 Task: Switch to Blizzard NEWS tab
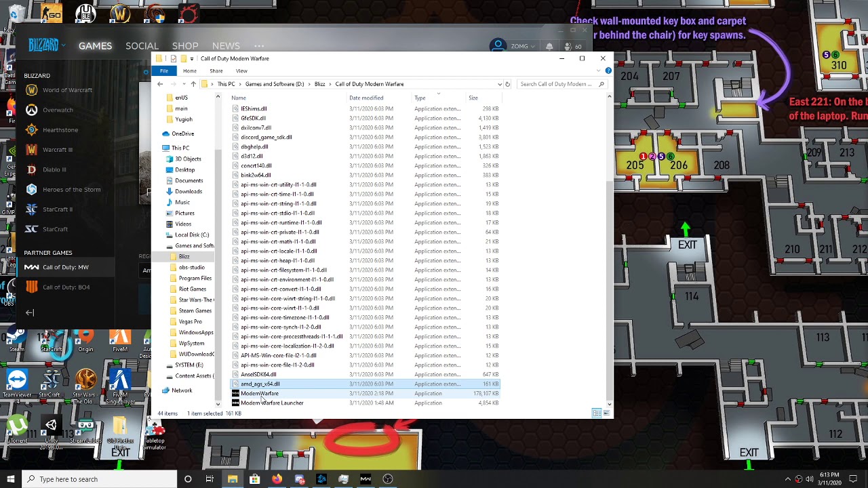[226, 46]
